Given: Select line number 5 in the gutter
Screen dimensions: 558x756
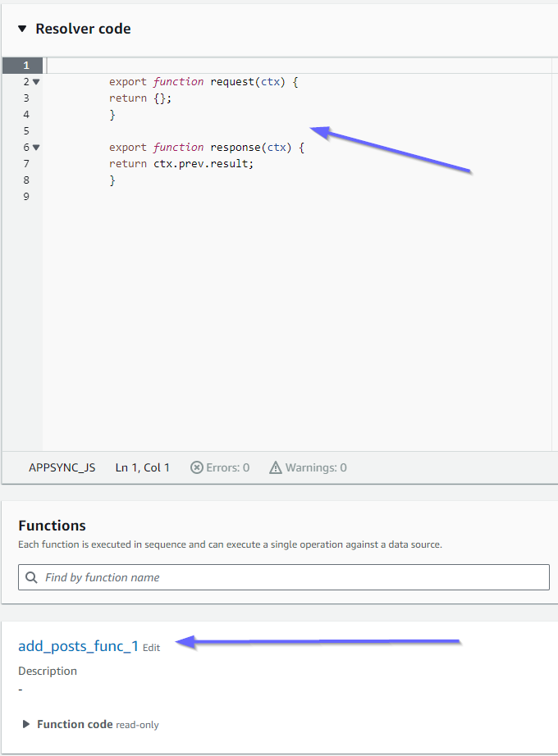Looking at the screenshot, I should [x=25, y=130].
